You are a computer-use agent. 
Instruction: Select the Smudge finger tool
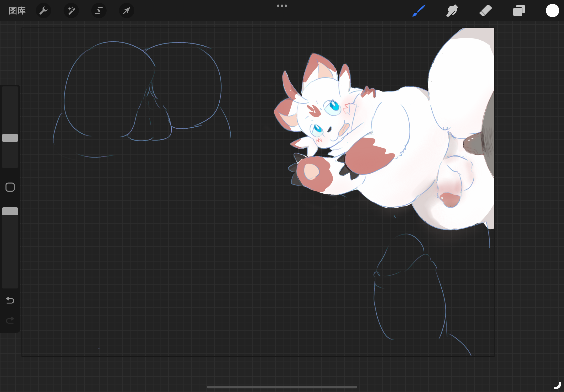pos(452,11)
